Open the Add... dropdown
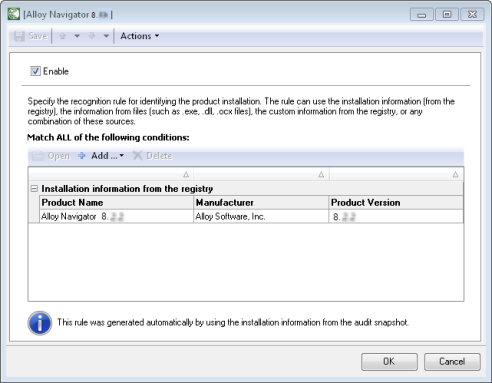Image resolution: width=492 pixels, height=383 pixels. (101, 156)
